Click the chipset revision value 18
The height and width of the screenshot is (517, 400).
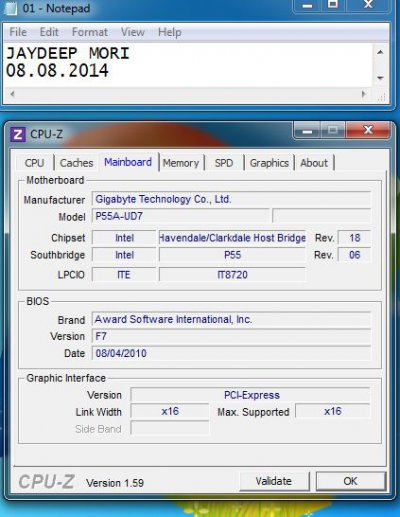point(354,238)
